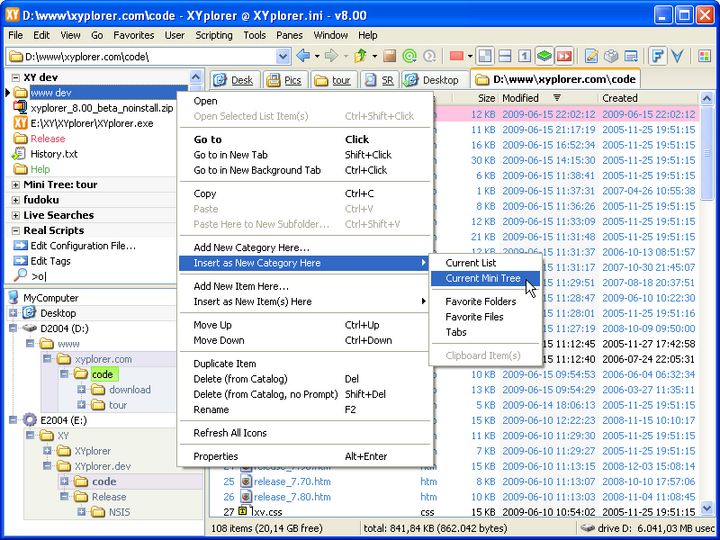Click the History.txt catalog icon
This screenshot has height=540, width=720.
pyautogui.click(x=20, y=154)
